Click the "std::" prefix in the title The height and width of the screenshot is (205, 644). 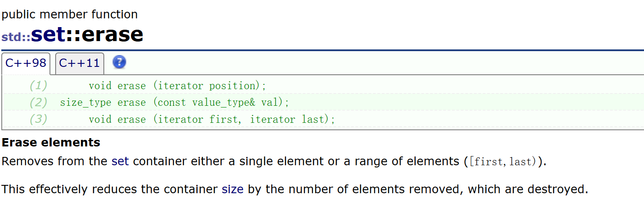(x=16, y=37)
